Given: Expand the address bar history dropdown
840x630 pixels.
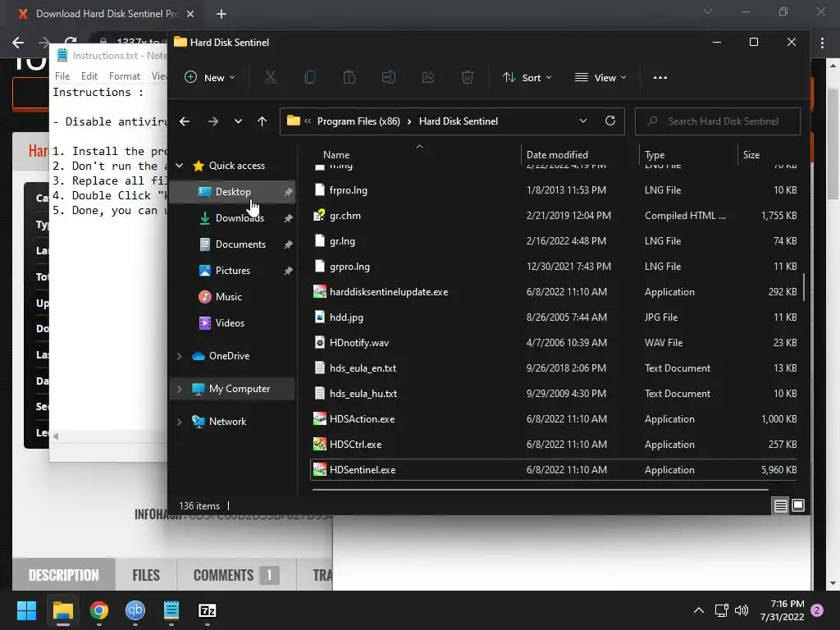Looking at the screenshot, I should pos(583,121).
